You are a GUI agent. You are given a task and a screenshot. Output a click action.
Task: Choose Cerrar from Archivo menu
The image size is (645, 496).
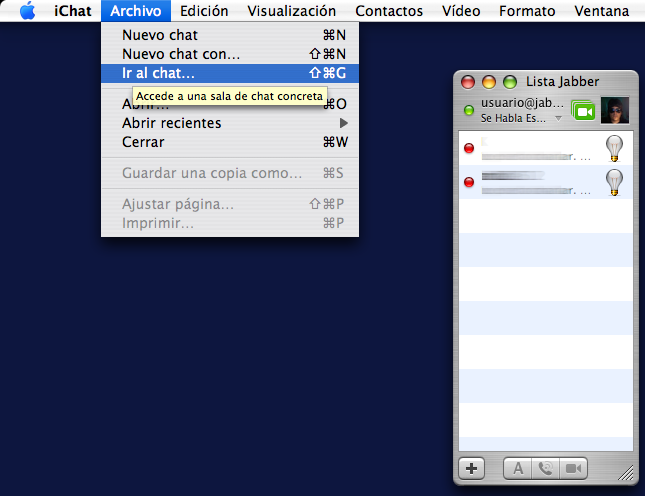click(230, 142)
